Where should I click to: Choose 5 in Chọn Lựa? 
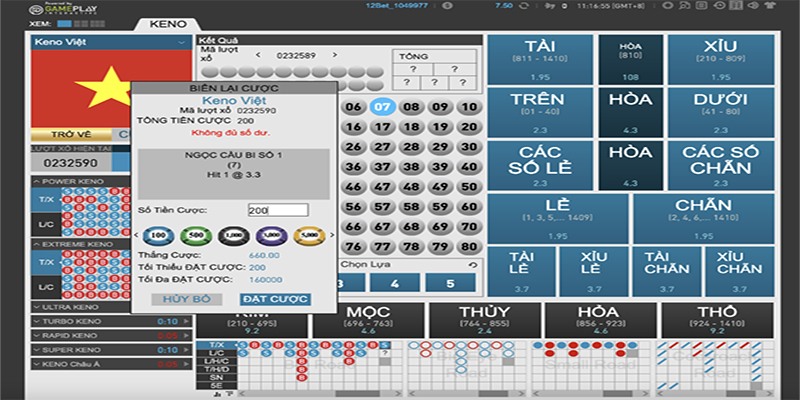point(450,283)
